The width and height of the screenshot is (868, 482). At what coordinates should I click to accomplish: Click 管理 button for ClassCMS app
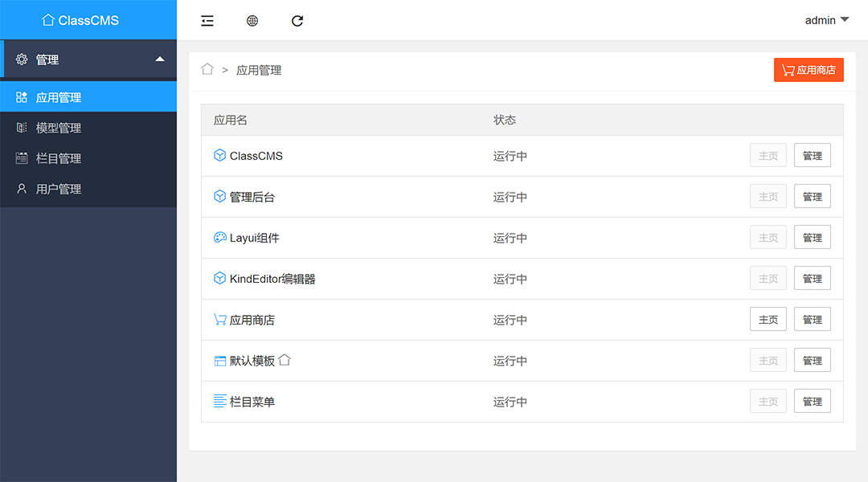pyautogui.click(x=812, y=155)
